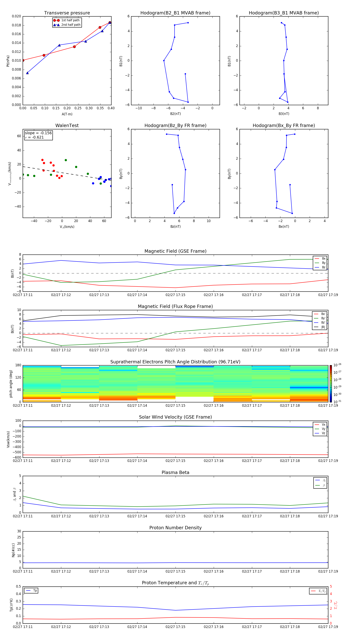Click the '2nd half path' legend entry
This screenshot has height=644, width=351.
tap(67, 25)
